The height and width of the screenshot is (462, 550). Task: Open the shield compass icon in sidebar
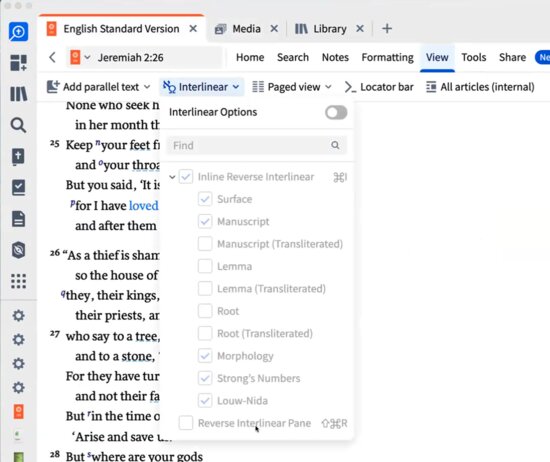[x=18, y=250]
